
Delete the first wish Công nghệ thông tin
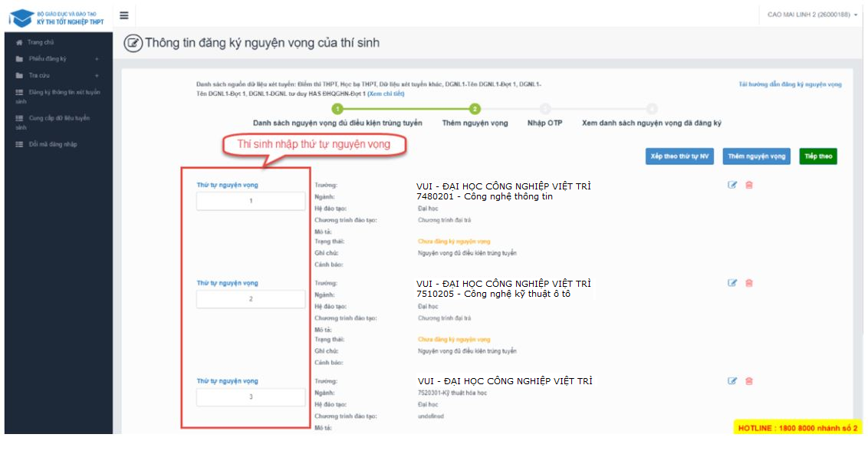click(749, 185)
